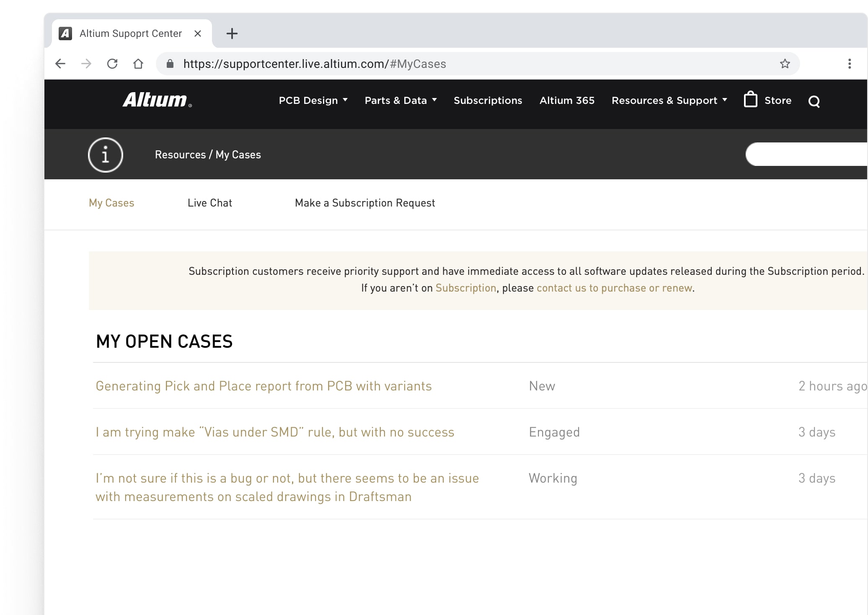Bookmark page with the star icon
The height and width of the screenshot is (615, 868).
pos(785,64)
